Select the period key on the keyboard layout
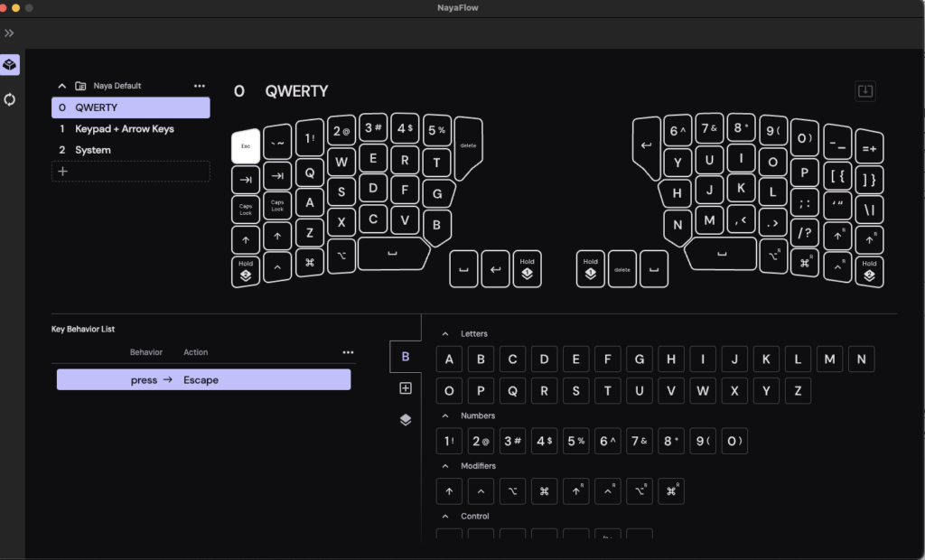The height and width of the screenshot is (560, 925). tap(773, 222)
